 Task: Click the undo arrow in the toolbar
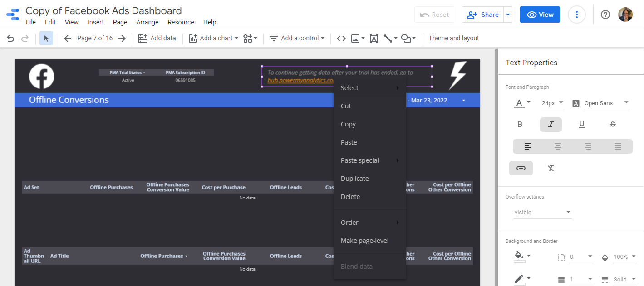click(10, 39)
